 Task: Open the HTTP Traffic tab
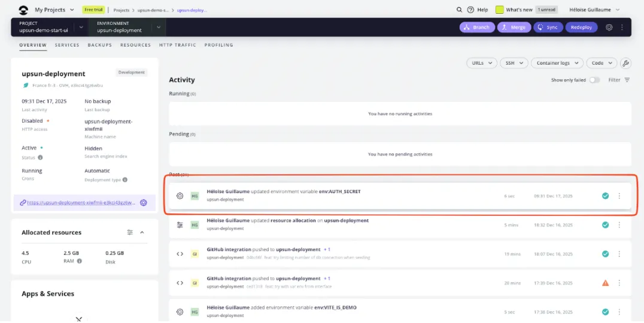pos(178,45)
